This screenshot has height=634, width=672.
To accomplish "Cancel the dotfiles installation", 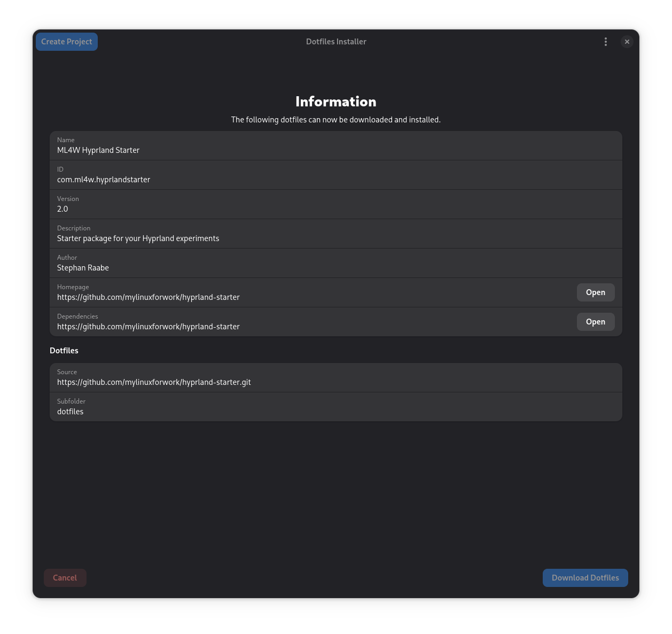I will [65, 578].
